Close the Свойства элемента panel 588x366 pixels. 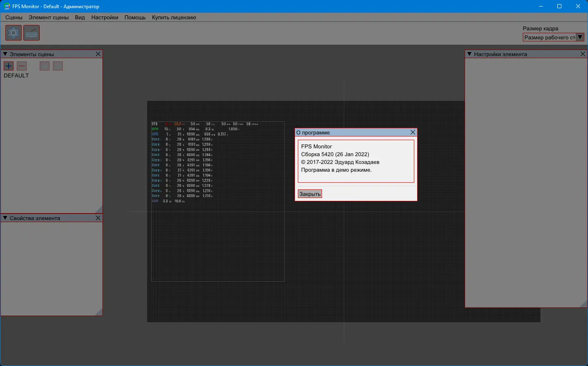click(x=98, y=218)
